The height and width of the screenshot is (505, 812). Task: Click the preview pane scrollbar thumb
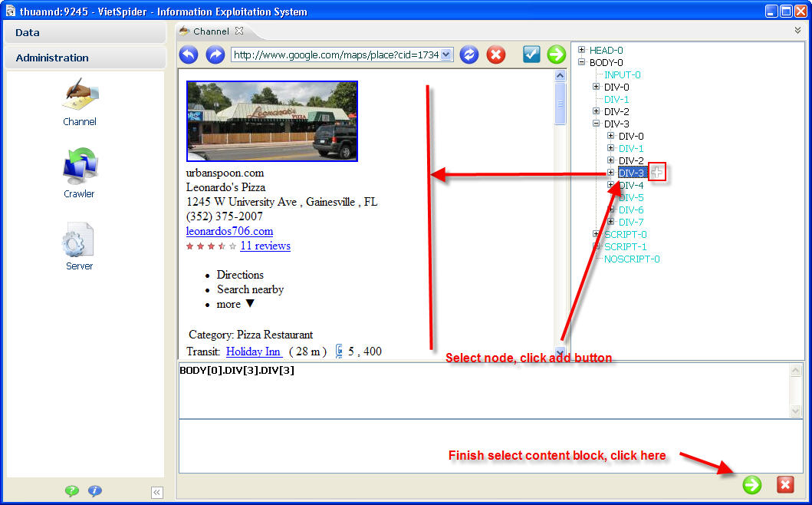pyautogui.click(x=560, y=104)
